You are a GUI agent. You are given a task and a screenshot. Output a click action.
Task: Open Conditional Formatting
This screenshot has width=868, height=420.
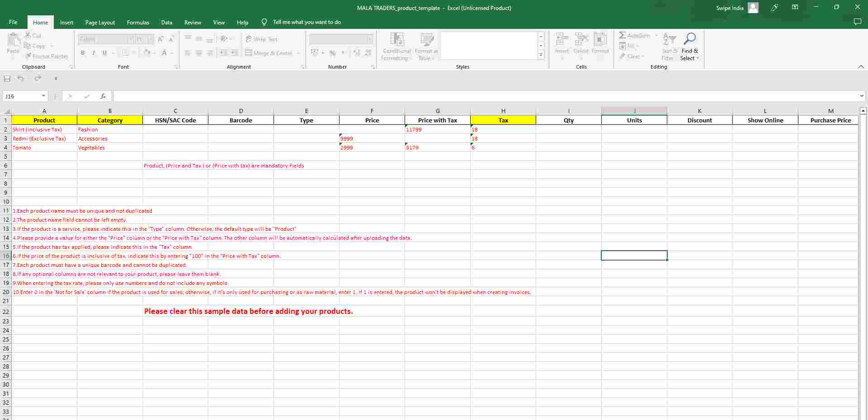pos(396,47)
